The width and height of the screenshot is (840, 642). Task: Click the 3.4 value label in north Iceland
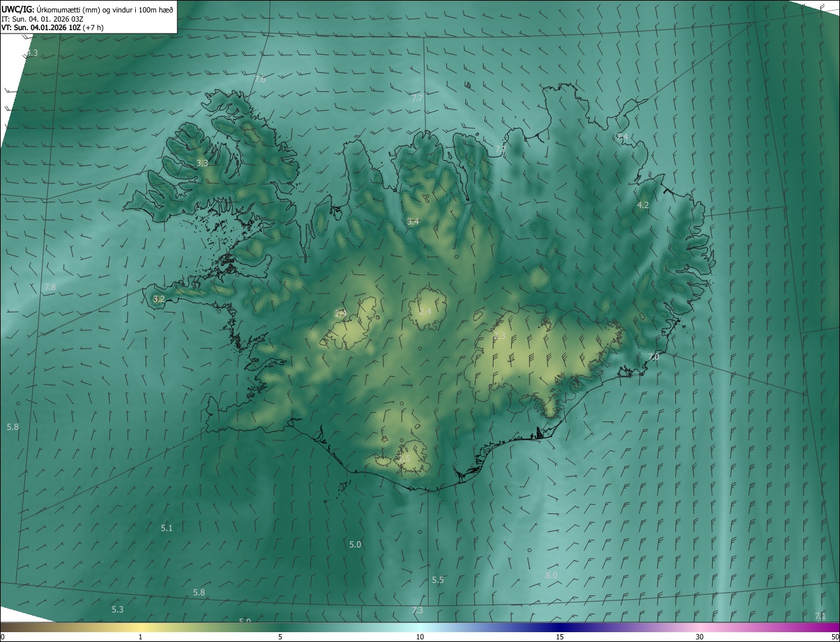tap(413, 222)
